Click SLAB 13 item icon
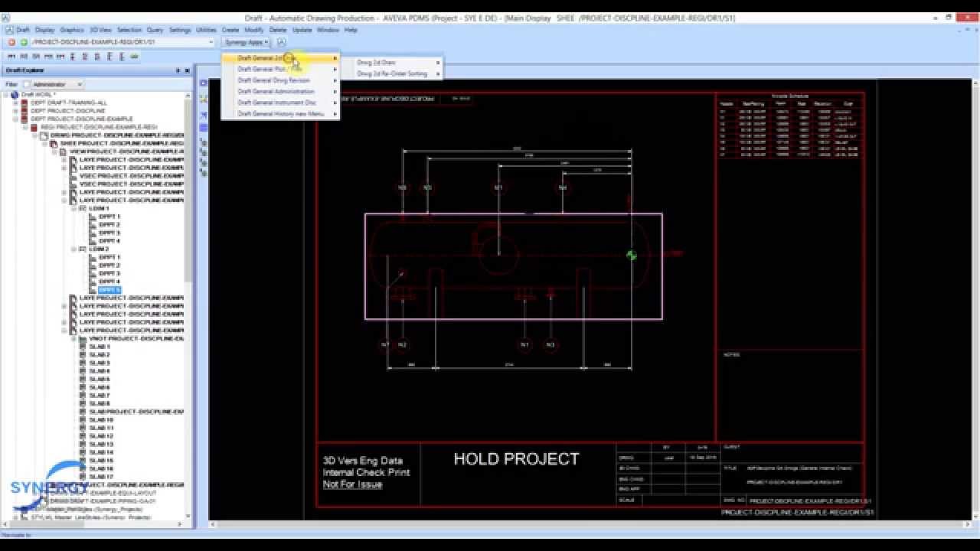 point(83,445)
